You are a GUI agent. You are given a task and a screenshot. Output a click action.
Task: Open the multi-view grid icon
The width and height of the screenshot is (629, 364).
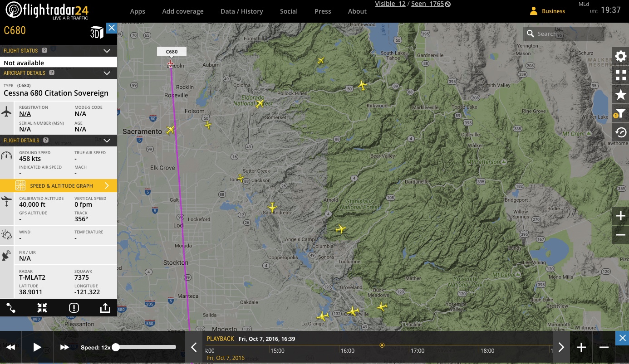coord(620,76)
